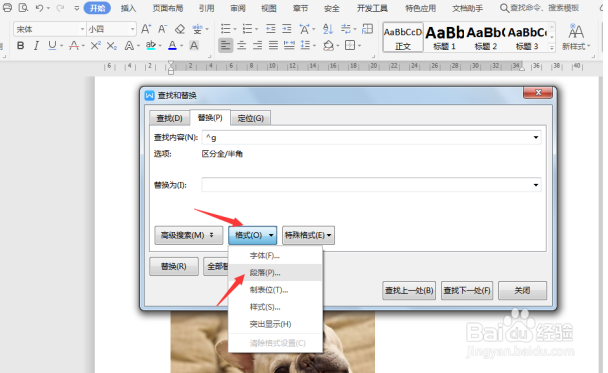Toggle superscript X² formatting
The height and width of the screenshot is (373, 608).
pyautogui.click(x=95, y=46)
